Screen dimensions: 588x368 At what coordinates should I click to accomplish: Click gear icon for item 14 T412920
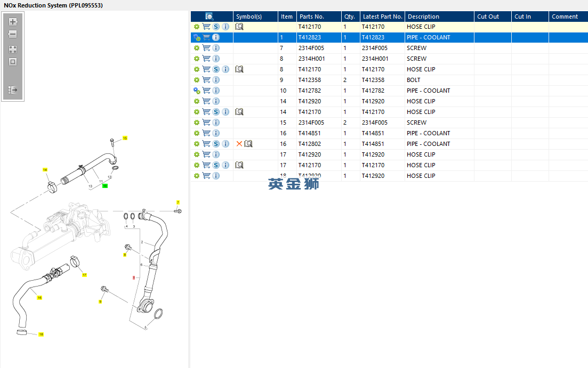click(197, 101)
